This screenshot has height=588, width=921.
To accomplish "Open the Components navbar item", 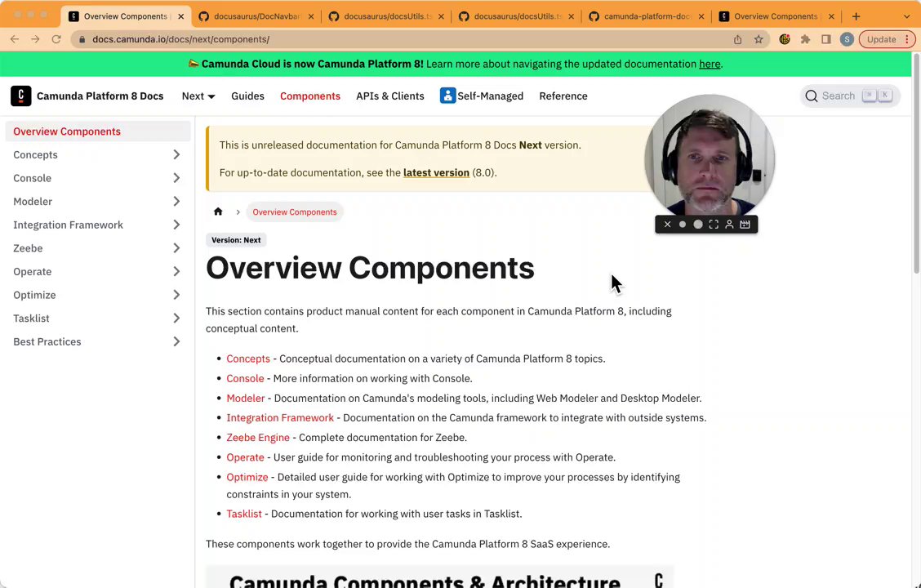I will click(x=310, y=96).
